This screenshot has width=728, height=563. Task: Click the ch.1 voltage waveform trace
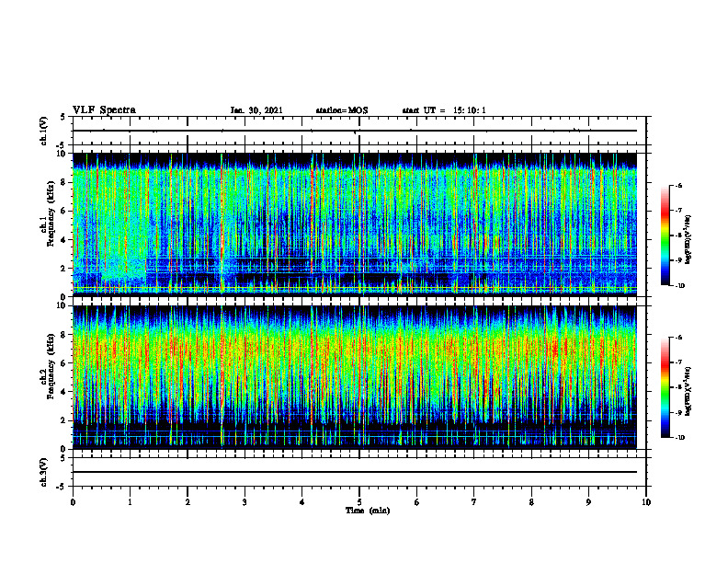(355, 131)
